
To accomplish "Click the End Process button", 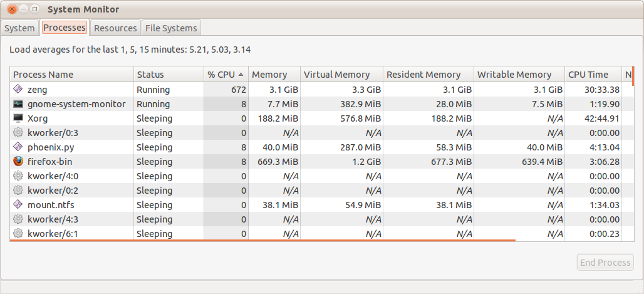I will click(x=605, y=262).
